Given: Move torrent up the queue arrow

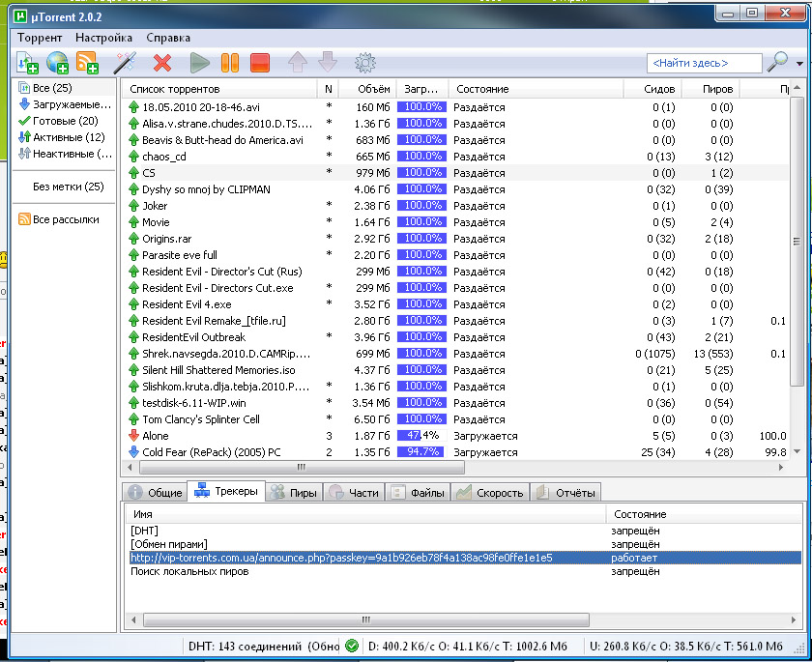Looking at the screenshot, I should pos(298,63).
